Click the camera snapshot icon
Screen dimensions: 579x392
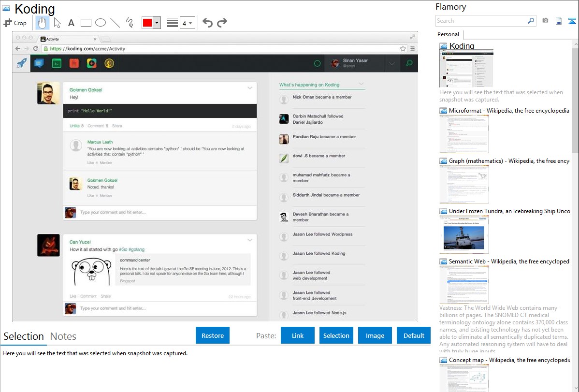tap(545, 21)
